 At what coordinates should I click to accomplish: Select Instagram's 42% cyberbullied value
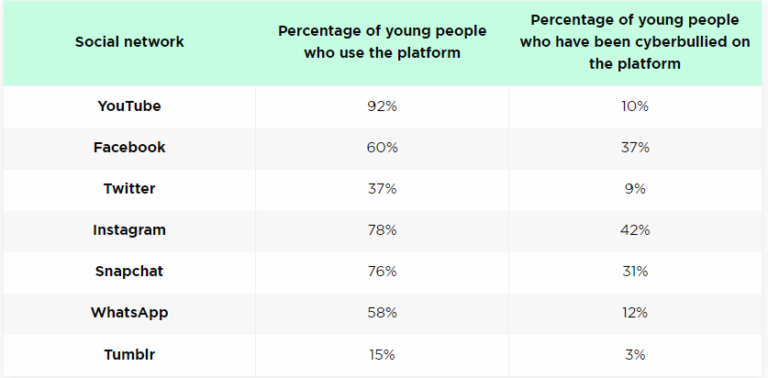tap(635, 230)
